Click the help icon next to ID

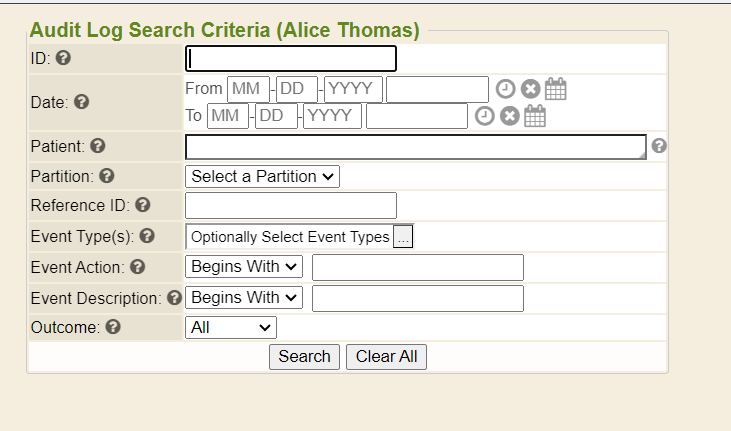[63, 58]
